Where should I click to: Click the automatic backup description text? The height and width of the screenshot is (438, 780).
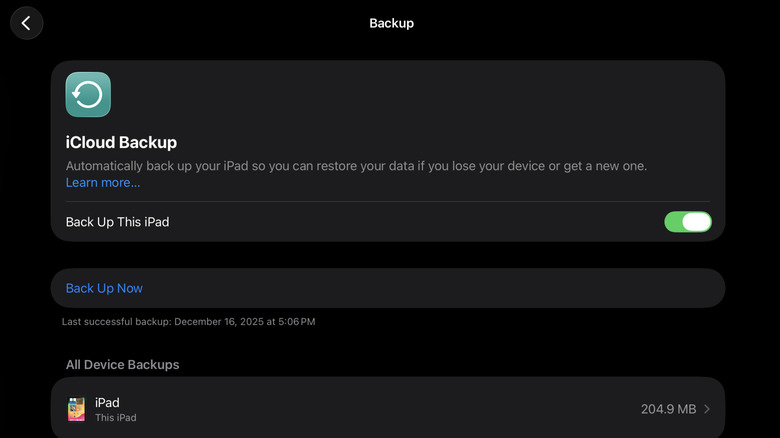[x=356, y=166]
